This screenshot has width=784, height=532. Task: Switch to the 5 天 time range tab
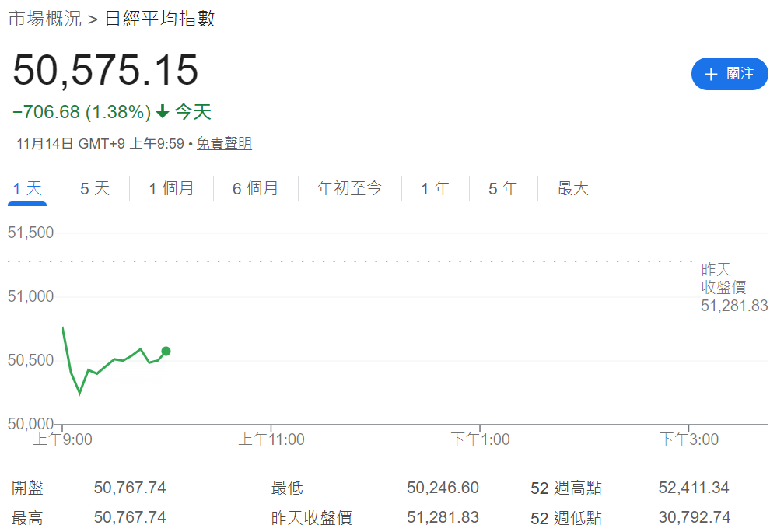point(94,188)
